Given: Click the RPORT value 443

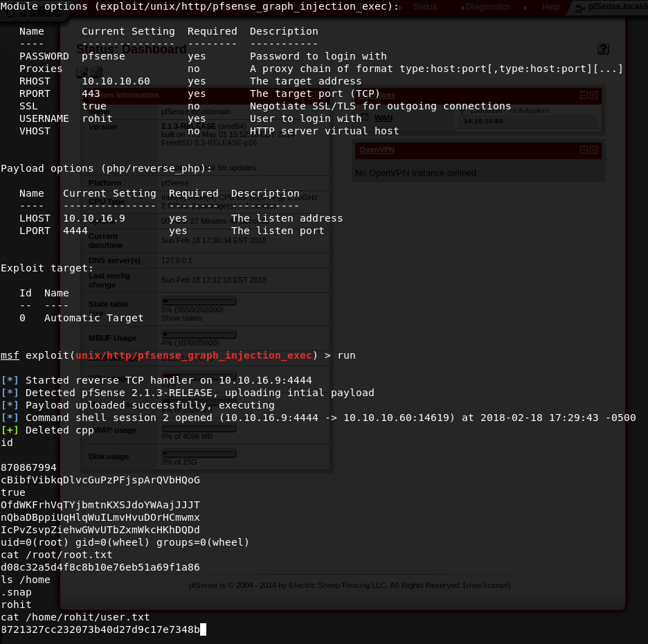Looking at the screenshot, I should click(91, 93).
